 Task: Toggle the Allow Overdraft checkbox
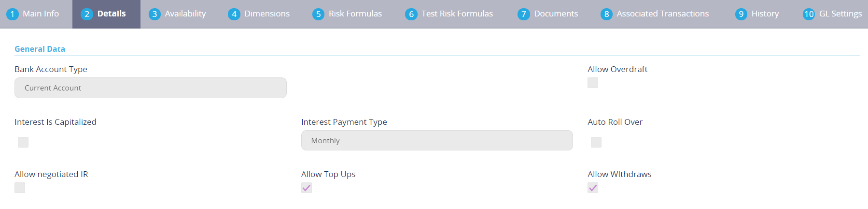pos(593,83)
